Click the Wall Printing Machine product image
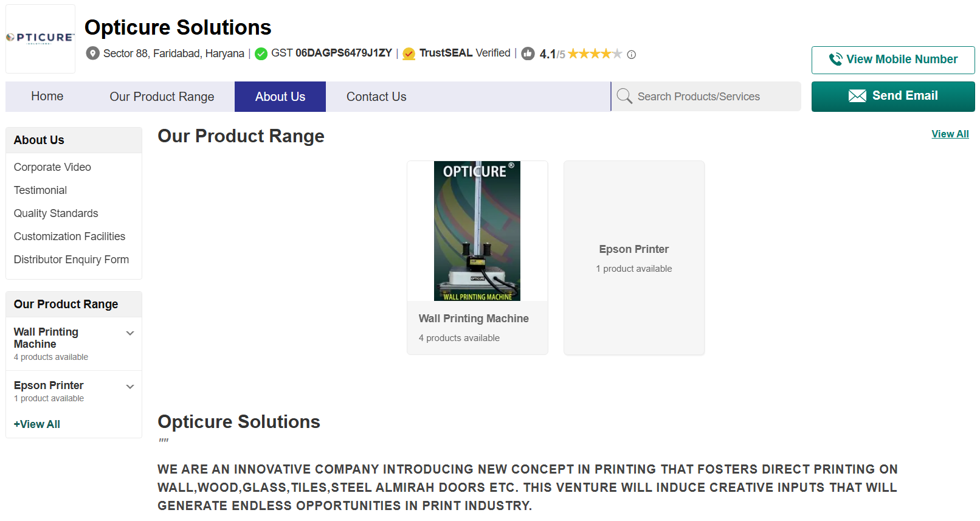 477,231
